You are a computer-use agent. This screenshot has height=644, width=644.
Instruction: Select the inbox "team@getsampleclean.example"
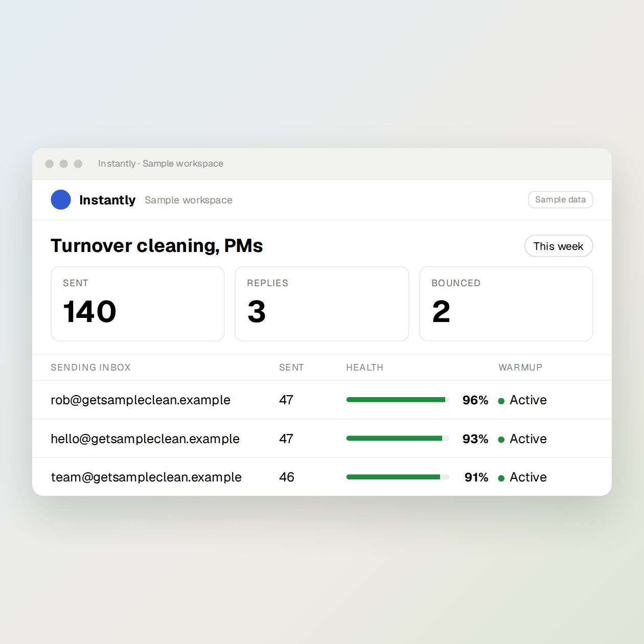pyautogui.click(x=146, y=477)
